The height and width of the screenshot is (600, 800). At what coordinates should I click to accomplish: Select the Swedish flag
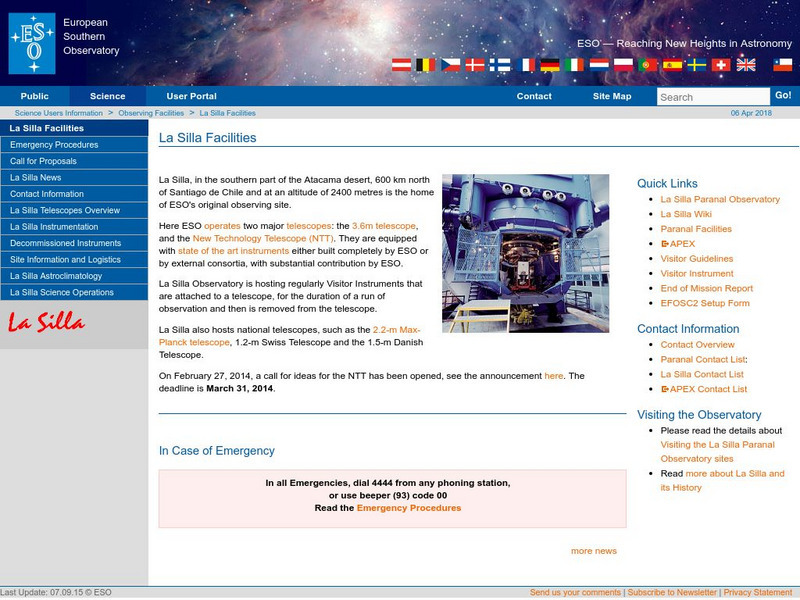pyautogui.click(x=697, y=64)
